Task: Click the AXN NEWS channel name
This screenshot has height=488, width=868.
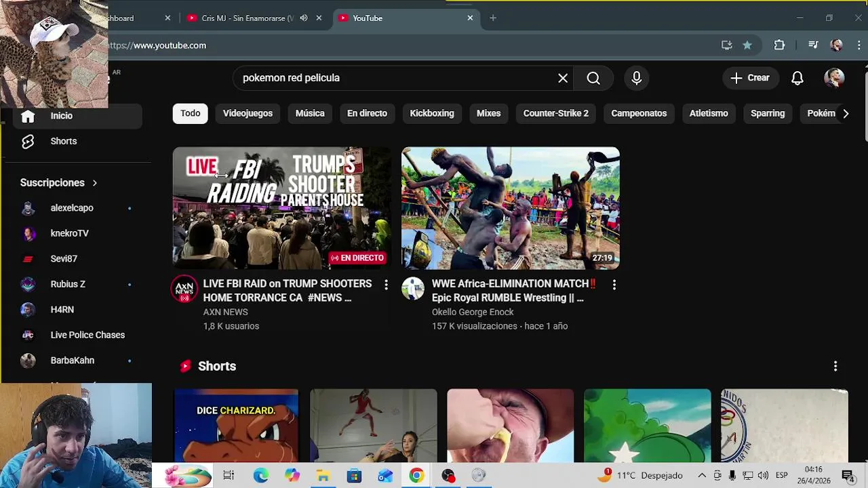Action: click(225, 312)
